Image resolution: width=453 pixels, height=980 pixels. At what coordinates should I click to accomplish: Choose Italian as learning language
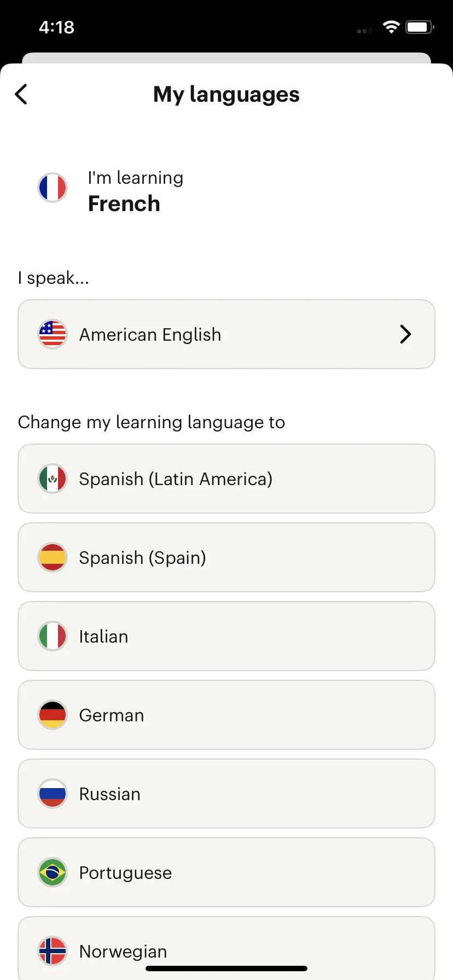point(226,636)
